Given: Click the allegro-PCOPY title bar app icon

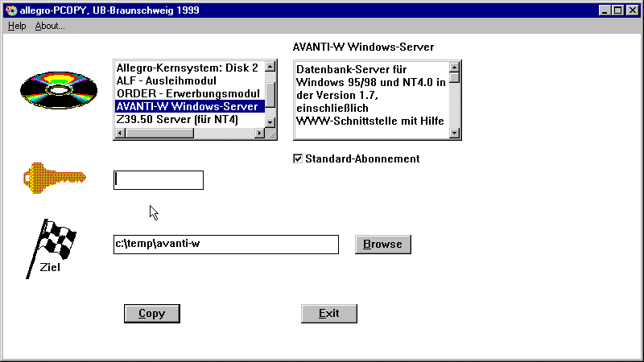Looking at the screenshot, I should [x=11, y=10].
